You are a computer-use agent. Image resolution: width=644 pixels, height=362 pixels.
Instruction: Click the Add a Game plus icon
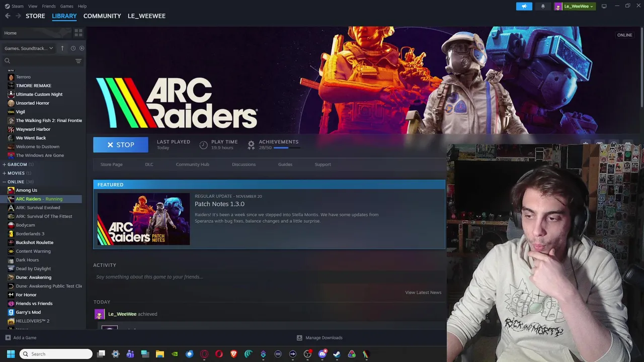[8, 337]
